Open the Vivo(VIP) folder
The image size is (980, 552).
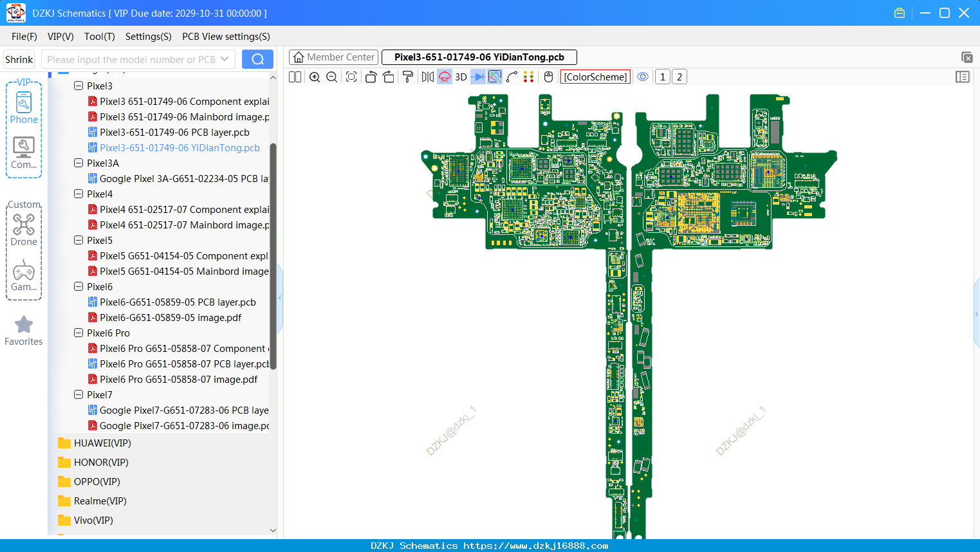coord(86,520)
